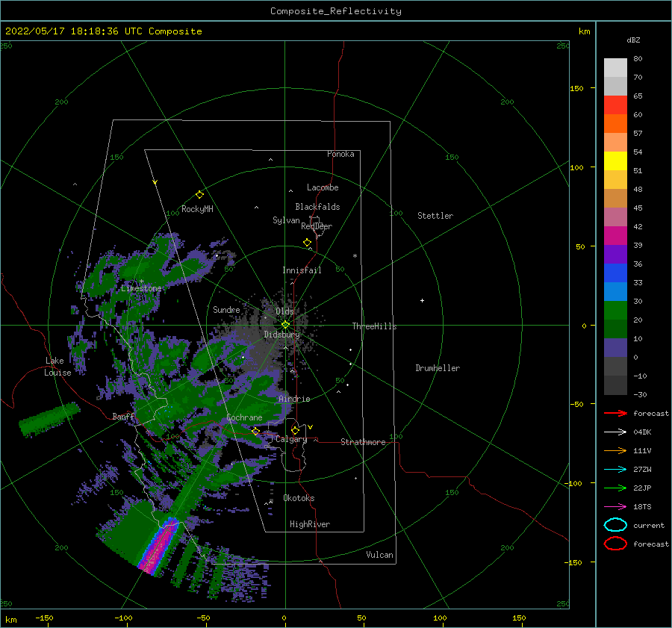
Task: Select the red swatch in dBZ legend
Action: (x=615, y=105)
